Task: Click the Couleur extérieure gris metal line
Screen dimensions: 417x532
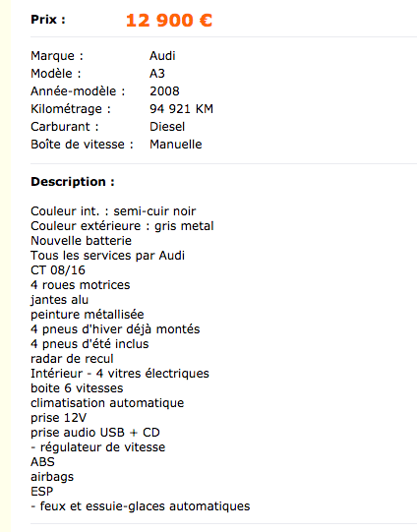Action: [x=122, y=226]
